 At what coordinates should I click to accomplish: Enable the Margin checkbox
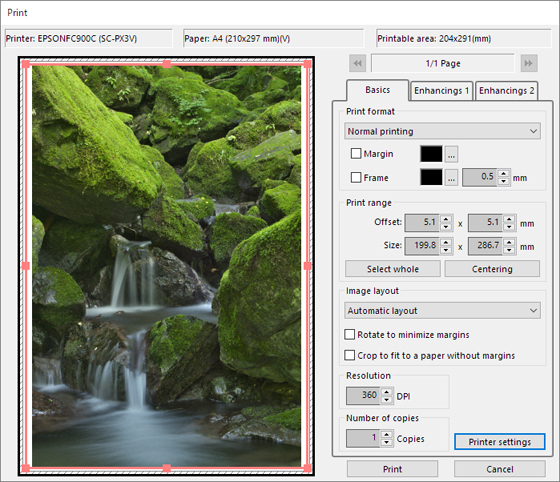coord(356,154)
